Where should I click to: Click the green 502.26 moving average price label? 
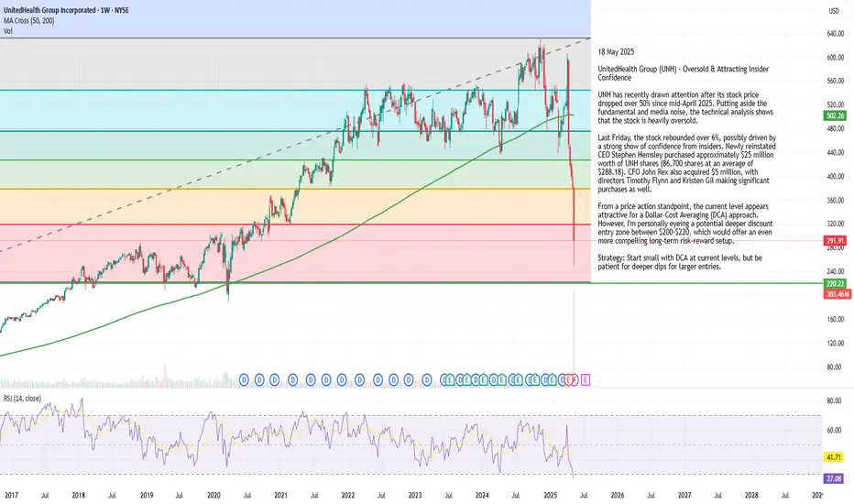pos(835,115)
